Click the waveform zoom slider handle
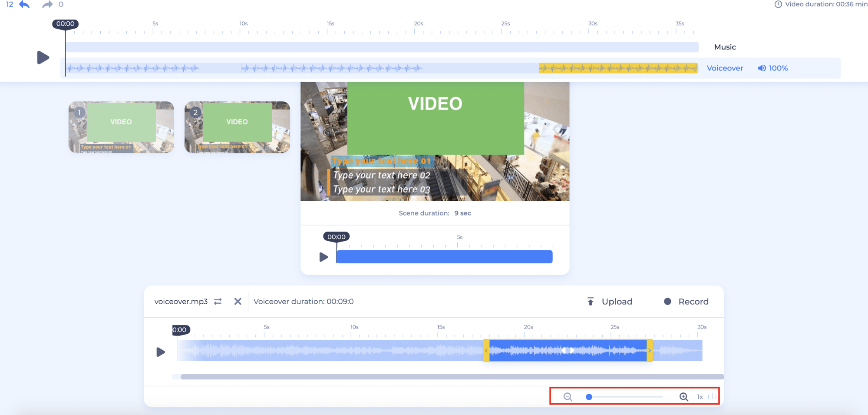Image resolution: width=868 pixels, height=415 pixels. 589,397
